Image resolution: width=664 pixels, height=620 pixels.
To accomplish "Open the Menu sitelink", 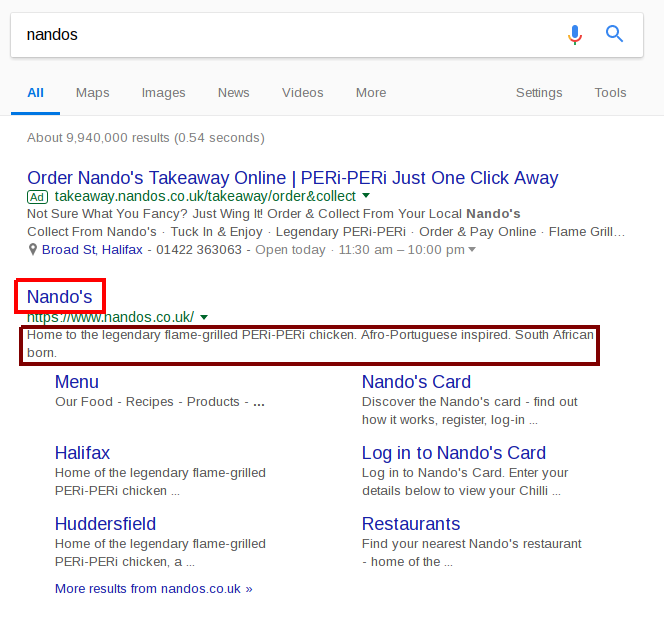I will [x=77, y=382].
